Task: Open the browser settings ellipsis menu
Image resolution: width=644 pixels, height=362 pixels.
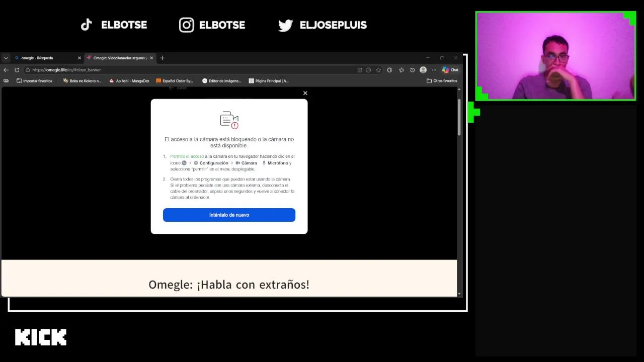Action: click(434, 70)
